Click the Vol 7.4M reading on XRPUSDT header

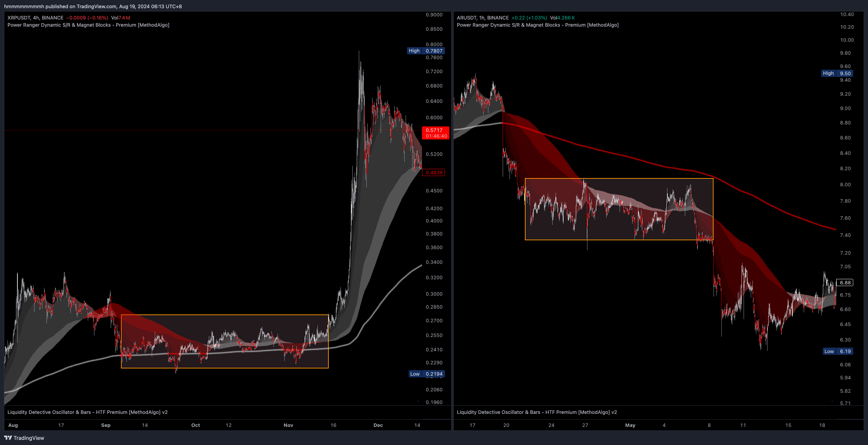coord(120,18)
